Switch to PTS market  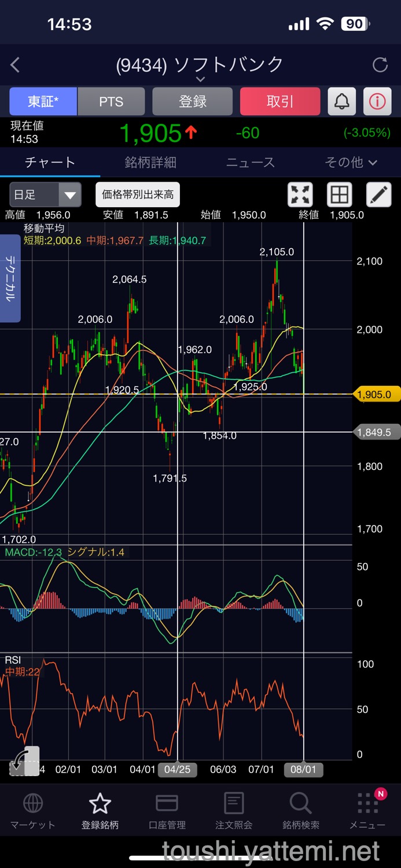(111, 102)
